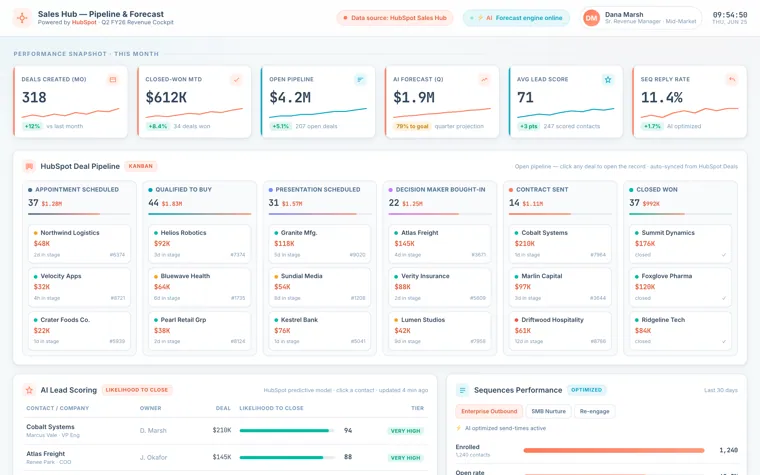760x475 pixels.
Task: Click the Summit Dynamics closed checkmark
Action: pos(724,255)
